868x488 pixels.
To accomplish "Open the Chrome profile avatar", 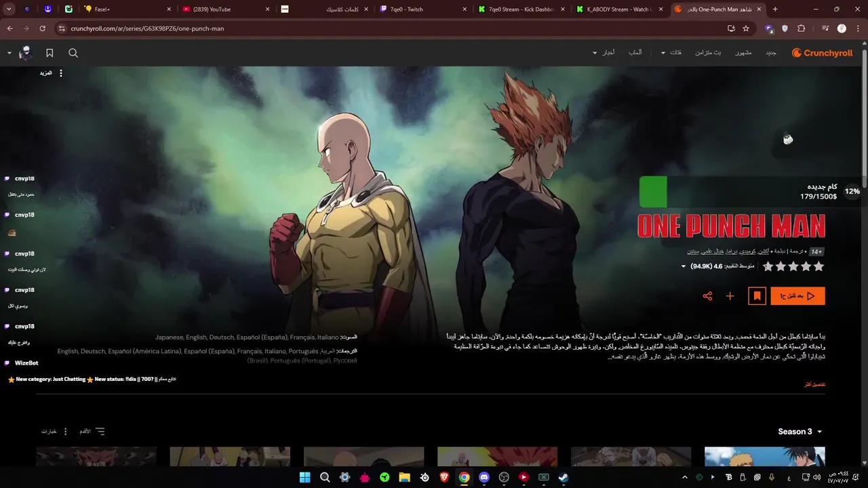I will click(x=842, y=28).
